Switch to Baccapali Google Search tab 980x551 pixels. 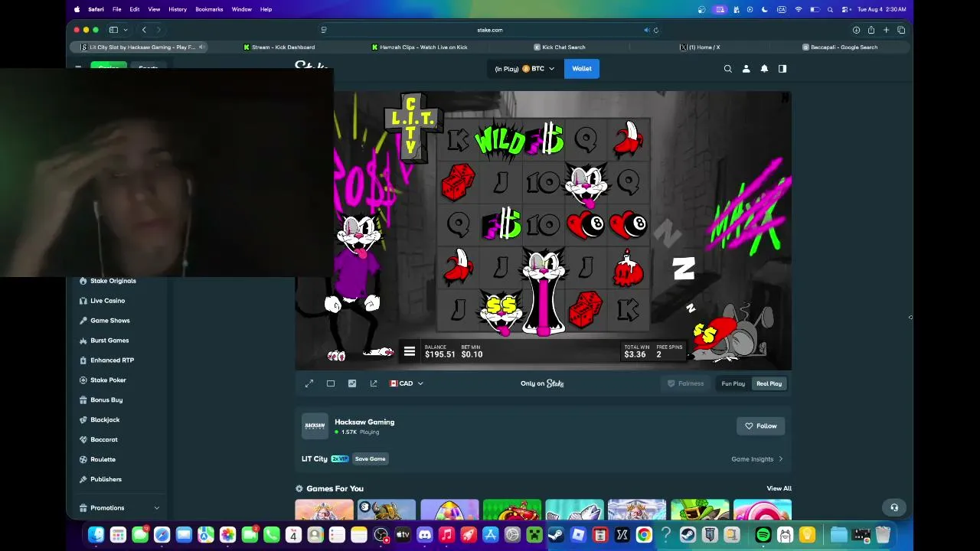point(840,47)
